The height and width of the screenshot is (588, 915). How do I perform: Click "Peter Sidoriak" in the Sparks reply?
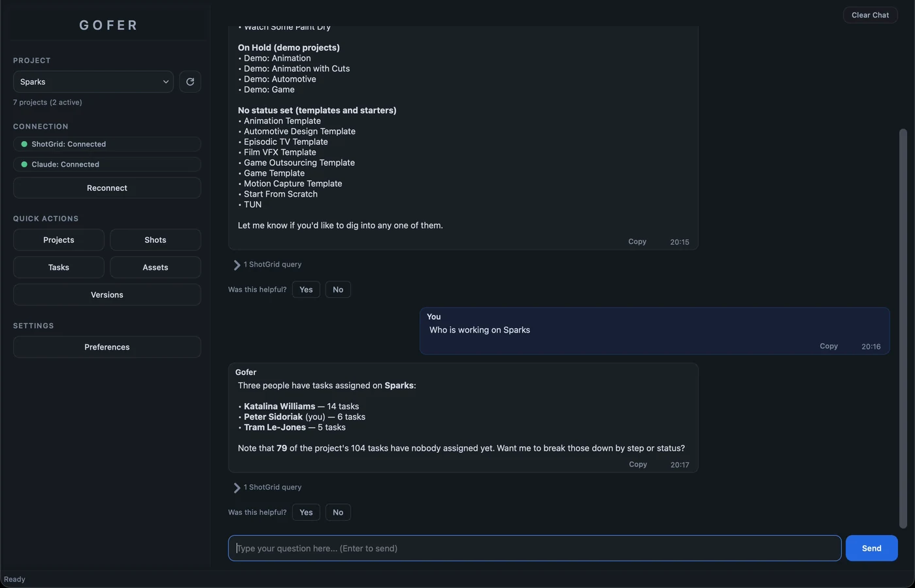[273, 417]
